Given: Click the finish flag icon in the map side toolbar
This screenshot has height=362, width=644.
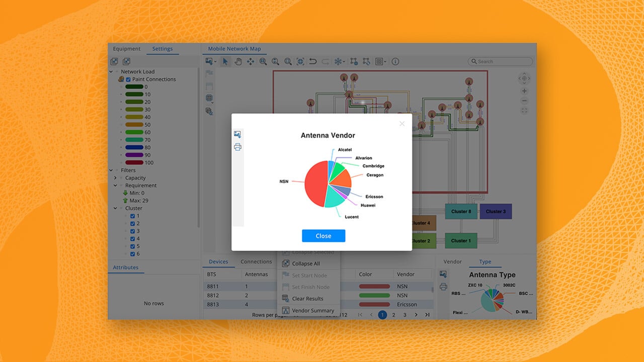Looking at the screenshot, I should pos(209,86).
